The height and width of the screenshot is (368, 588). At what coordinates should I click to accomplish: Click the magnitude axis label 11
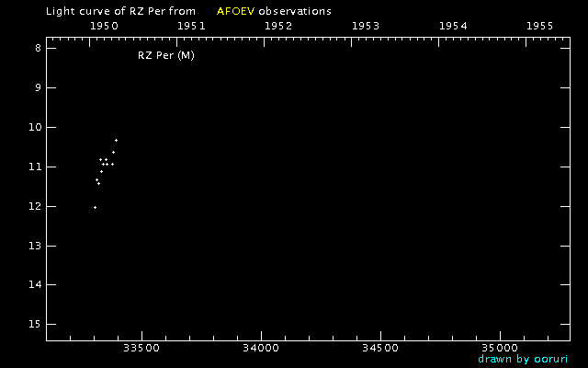35,167
